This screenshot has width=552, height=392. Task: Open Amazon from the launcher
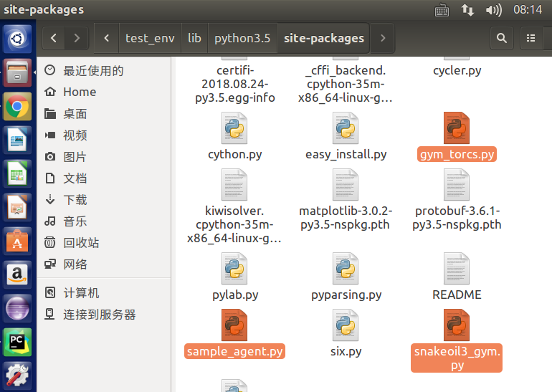pos(18,275)
